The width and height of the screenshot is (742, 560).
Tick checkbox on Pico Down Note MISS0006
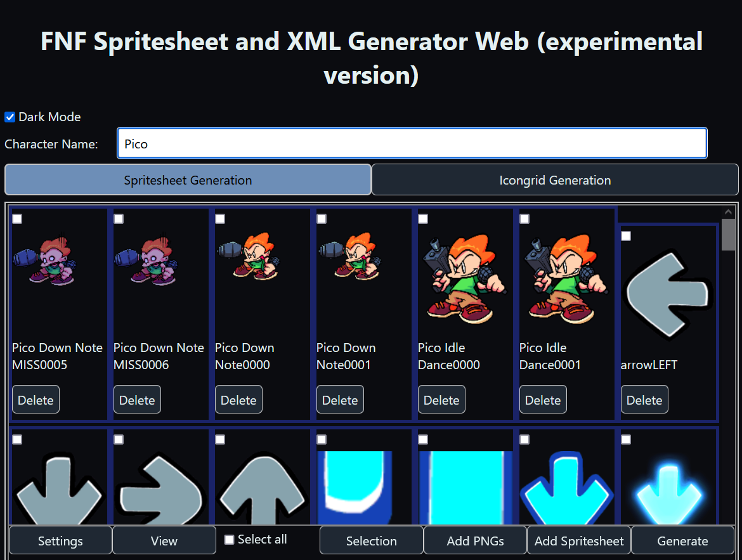(x=119, y=219)
